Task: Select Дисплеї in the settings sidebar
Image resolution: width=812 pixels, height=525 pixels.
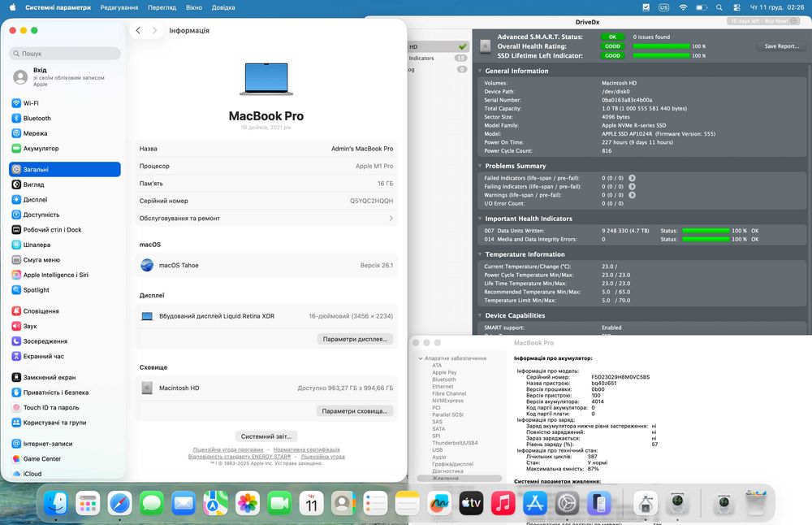Action: point(65,200)
